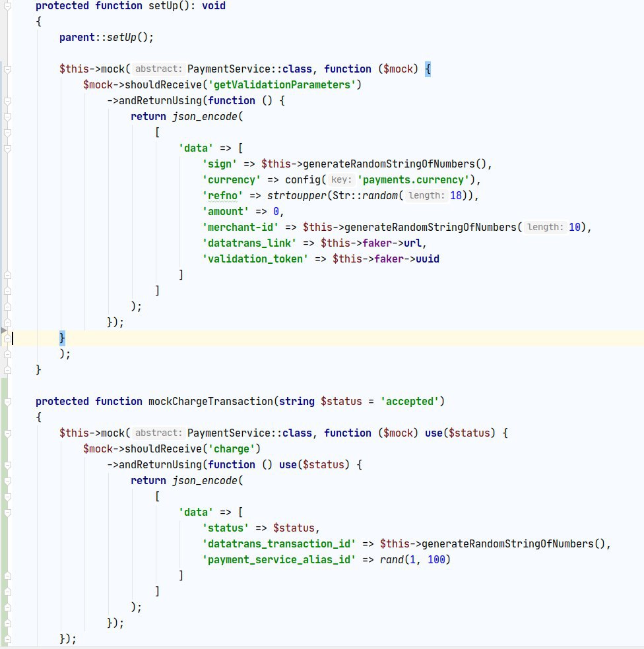This screenshot has height=649, width=644.
Task: Collapse fold marker on setUp's $this->mock line
Action: point(7,69)
